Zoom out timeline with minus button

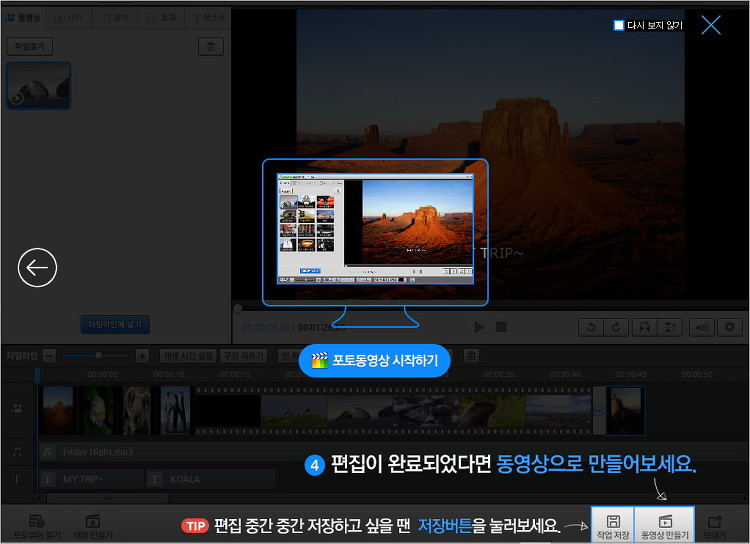pos(49,356)
